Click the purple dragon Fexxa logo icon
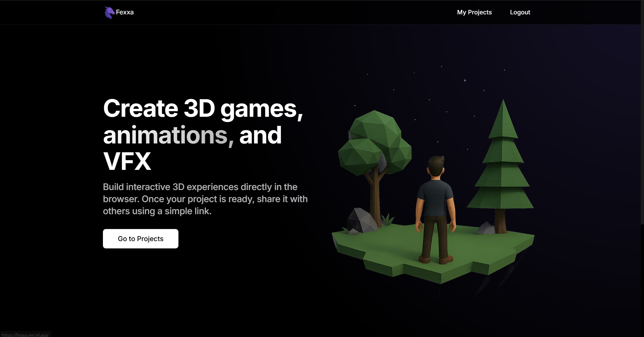 pos(109,13)
